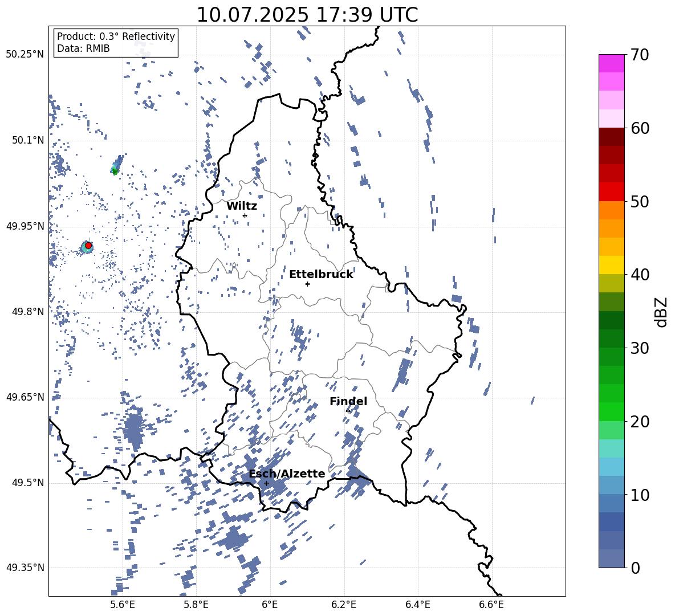
Task: Click the 6°E longitude tick label
Action: click(x=270, y=605)
